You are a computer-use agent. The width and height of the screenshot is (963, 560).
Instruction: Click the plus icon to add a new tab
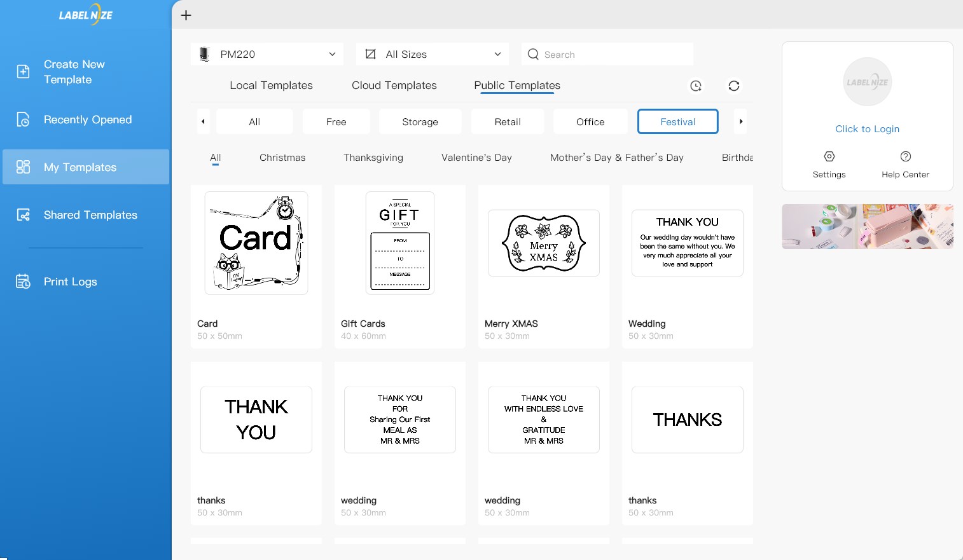[186, 15]
